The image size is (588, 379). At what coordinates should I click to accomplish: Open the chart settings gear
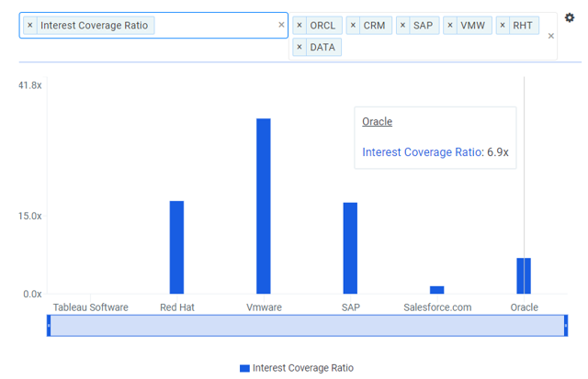pyautogui.click(x=570, y=17)
